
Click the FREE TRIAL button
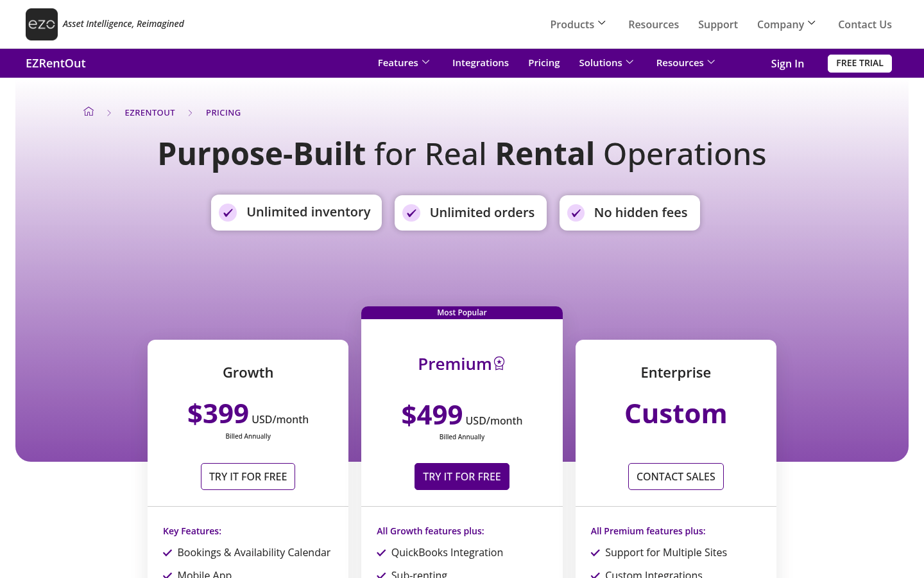tap(860, 63)
